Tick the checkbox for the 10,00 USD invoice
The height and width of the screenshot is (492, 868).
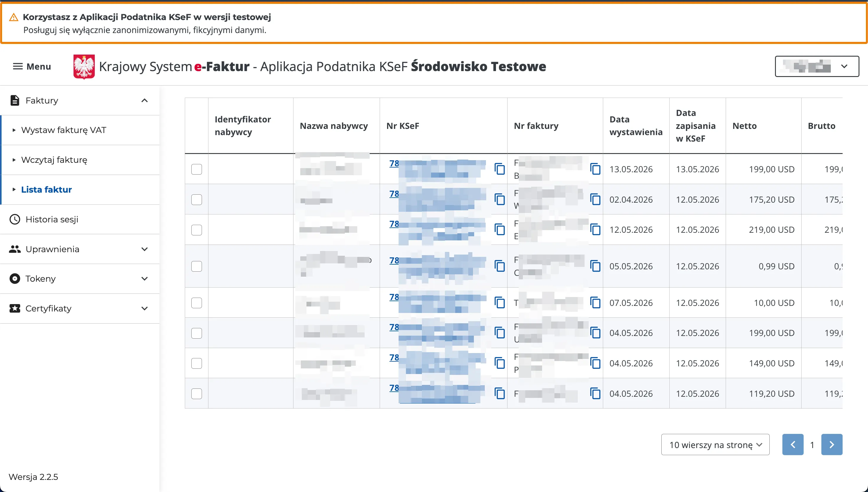click(x=196, y=303)
